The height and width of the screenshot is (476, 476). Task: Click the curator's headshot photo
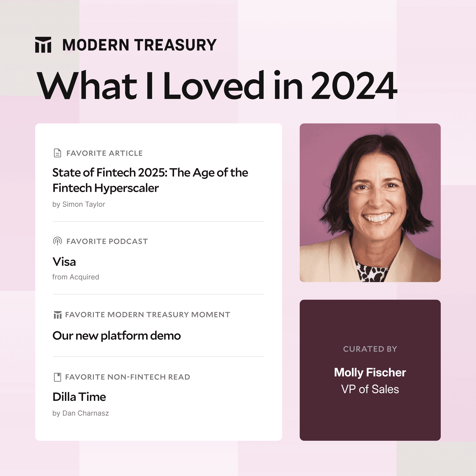click(x=370, y=203)
